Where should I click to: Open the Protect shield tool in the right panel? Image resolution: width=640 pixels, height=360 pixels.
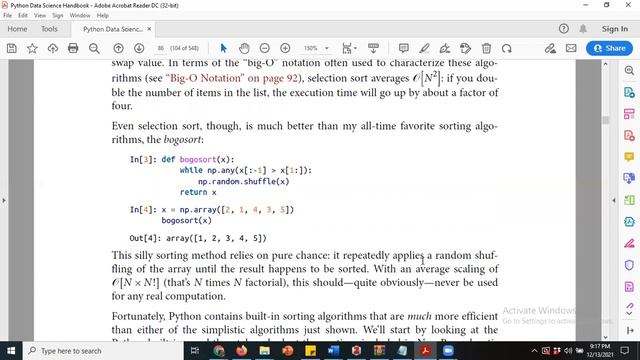click(629, 265)
